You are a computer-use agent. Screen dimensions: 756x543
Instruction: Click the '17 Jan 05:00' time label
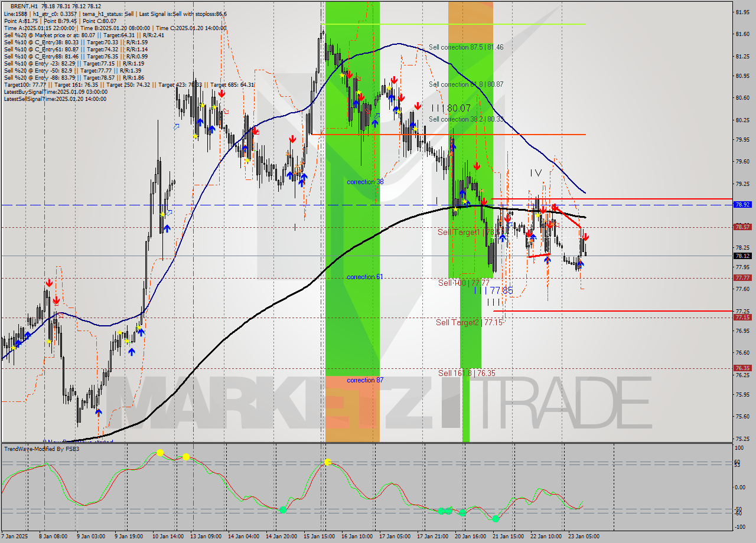point(395,537)
